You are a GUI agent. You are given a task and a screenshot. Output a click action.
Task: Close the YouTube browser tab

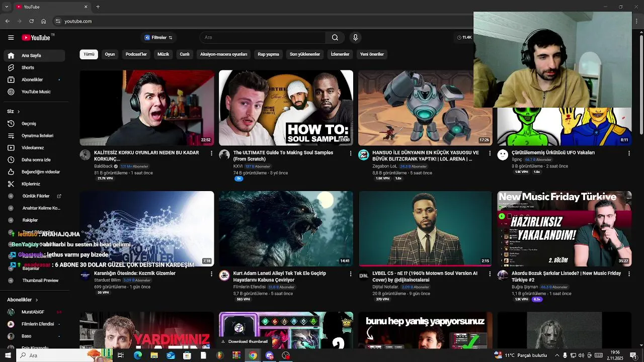pos(86,7)
